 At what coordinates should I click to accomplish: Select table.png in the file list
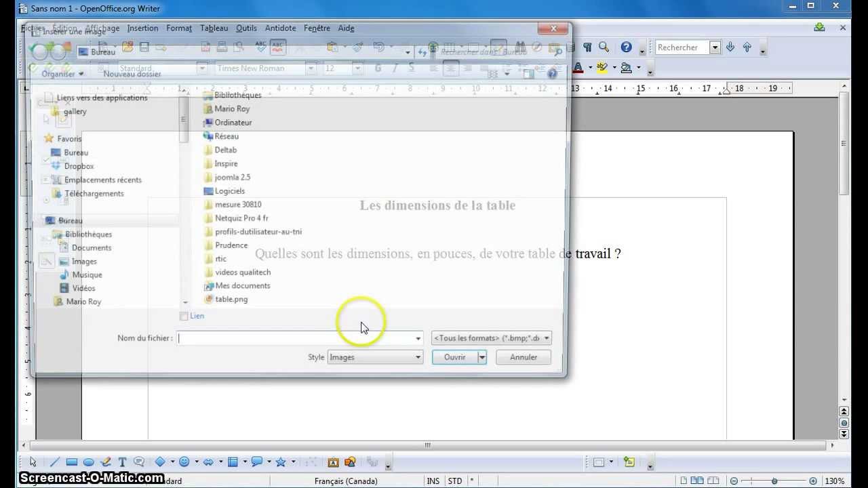(x=231, y=299)
